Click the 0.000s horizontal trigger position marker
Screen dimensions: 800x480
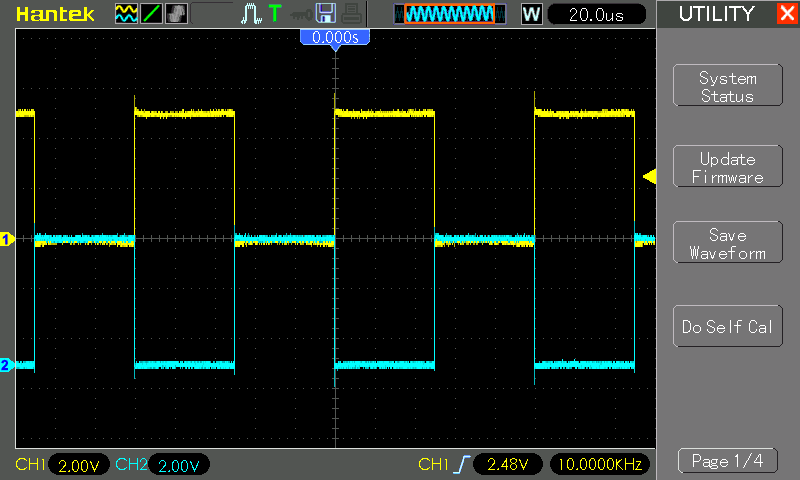click(335, 38)
